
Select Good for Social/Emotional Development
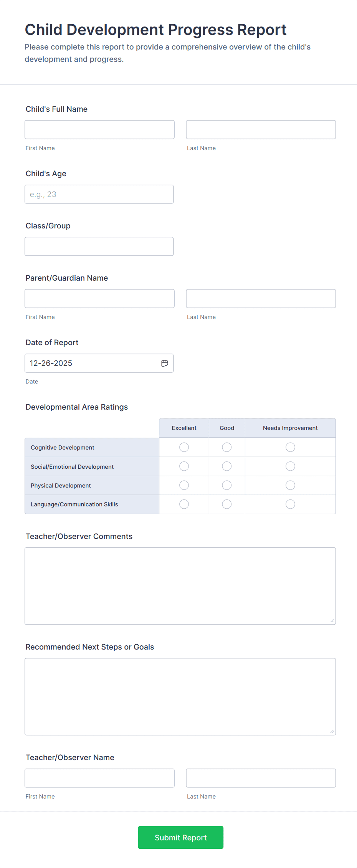point(226,466)
